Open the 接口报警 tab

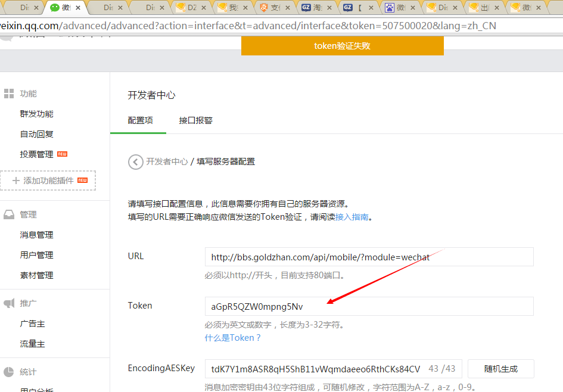pyautogui.click(x=195, y=120)
